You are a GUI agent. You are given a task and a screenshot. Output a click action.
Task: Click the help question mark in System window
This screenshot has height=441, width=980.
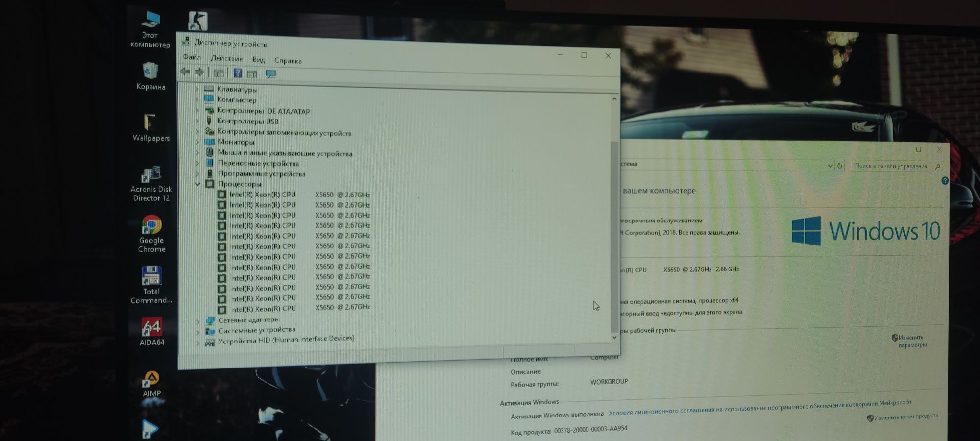pos(945,181)
